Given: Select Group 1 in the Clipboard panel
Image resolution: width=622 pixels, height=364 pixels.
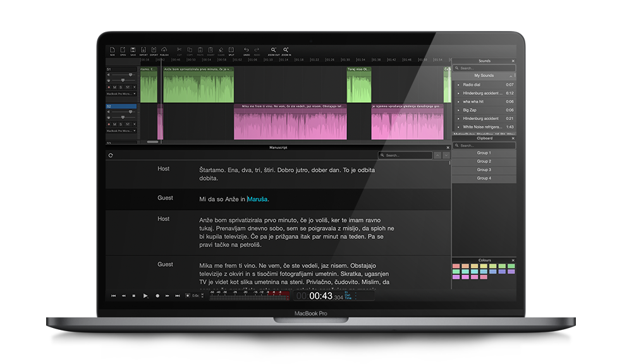Looking at the screenshot, I should tap(484, 153).
